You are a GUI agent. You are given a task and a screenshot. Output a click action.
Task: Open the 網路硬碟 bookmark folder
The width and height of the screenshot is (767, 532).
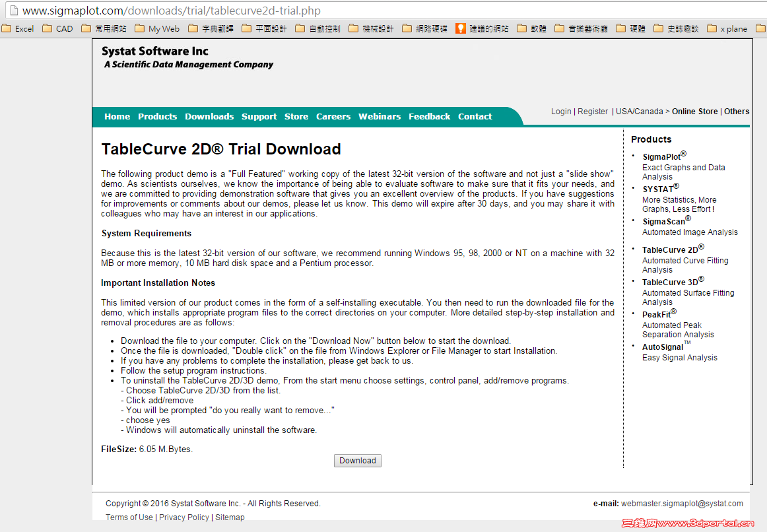424,29
